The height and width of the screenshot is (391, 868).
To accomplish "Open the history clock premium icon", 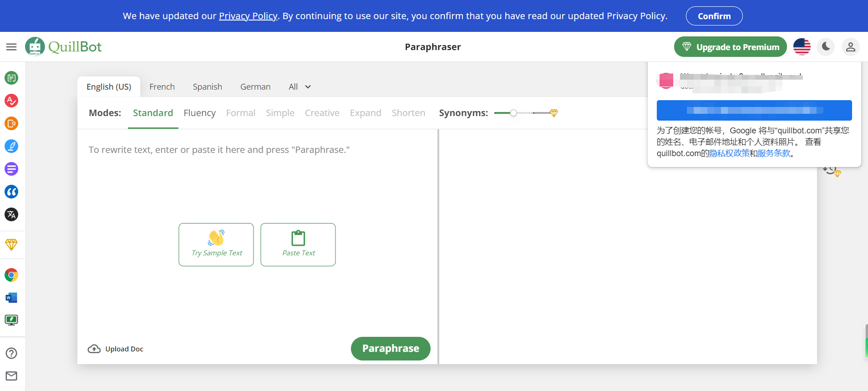I will 832,171.
